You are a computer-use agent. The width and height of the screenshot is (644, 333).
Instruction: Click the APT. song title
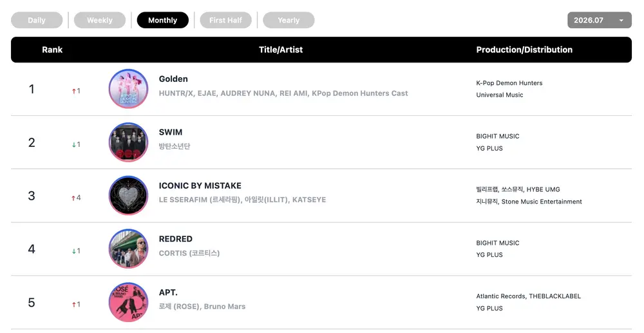coord(168,292)
